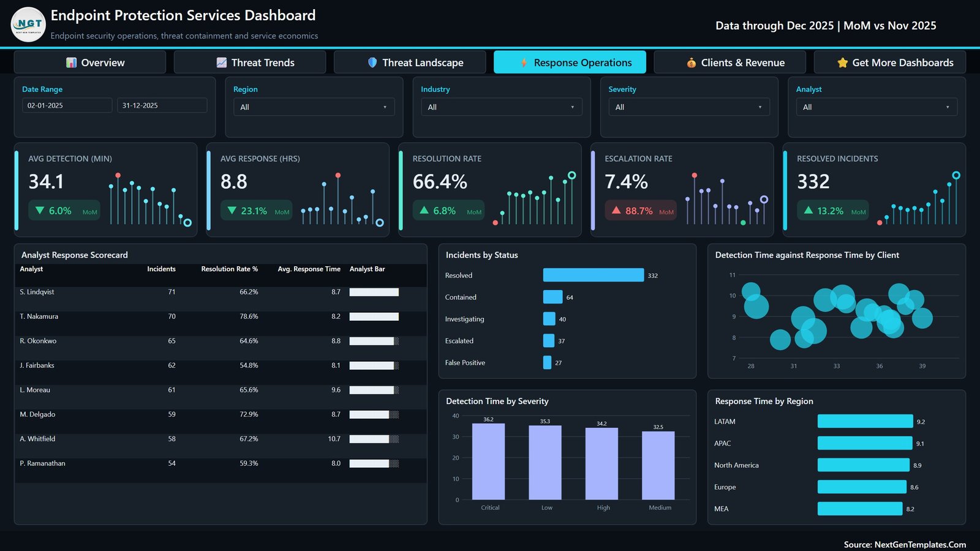The height and width of the screenshot is (551, 980).
Task: Click the Resolution Rate % column header
Action: click(230, 269)
